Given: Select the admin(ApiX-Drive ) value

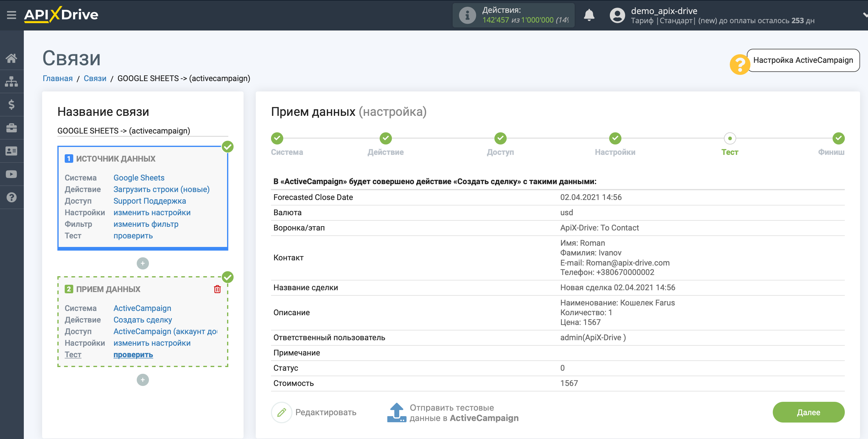Looking at the screenshot, I should [593, 338].
